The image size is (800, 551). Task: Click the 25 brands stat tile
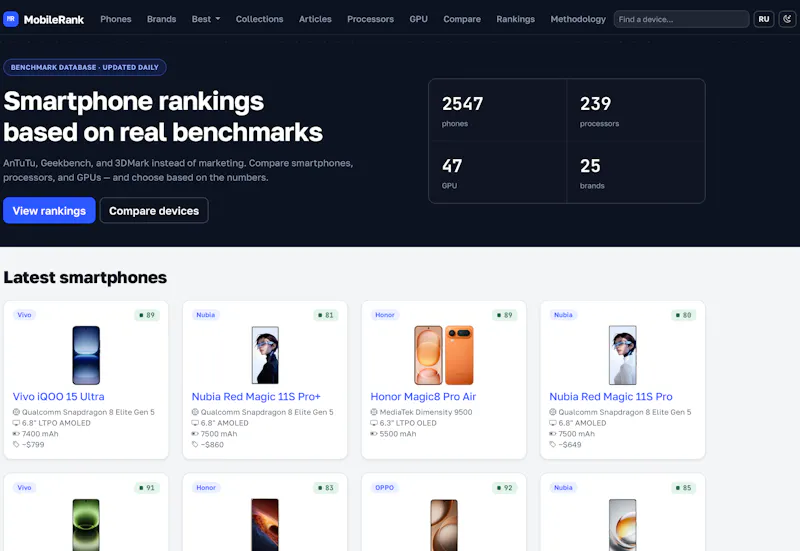click(x=636, y=172)
